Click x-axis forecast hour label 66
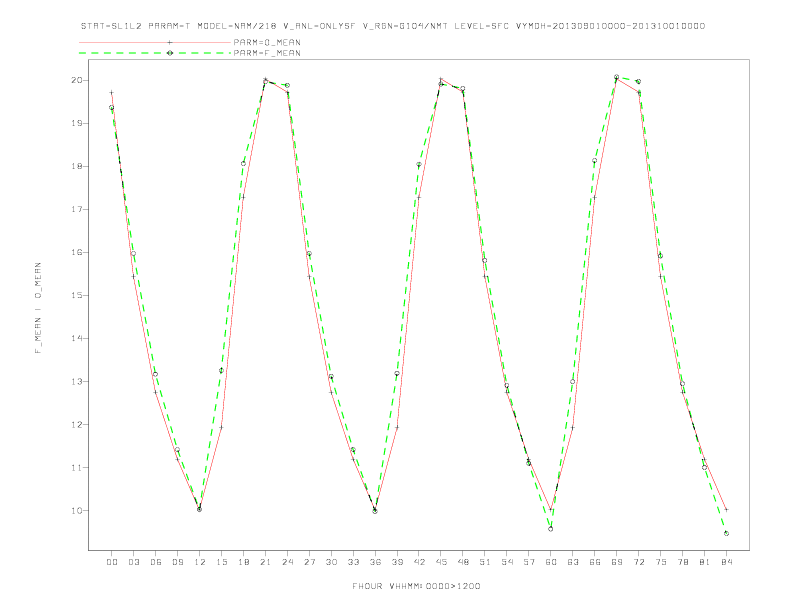Screen dimensions: 792x612 tap(595, 562)
